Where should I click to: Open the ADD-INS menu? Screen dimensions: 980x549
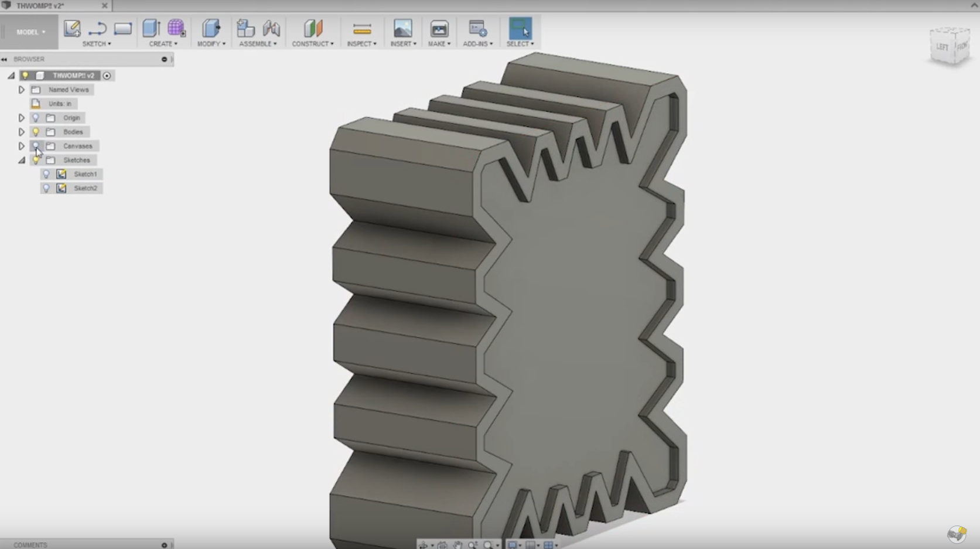pos(478,44)
